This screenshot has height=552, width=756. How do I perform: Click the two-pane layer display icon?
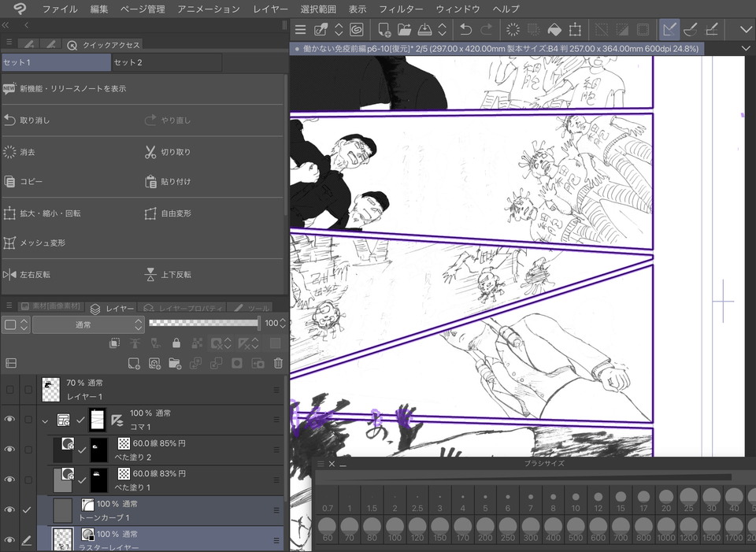10,363
